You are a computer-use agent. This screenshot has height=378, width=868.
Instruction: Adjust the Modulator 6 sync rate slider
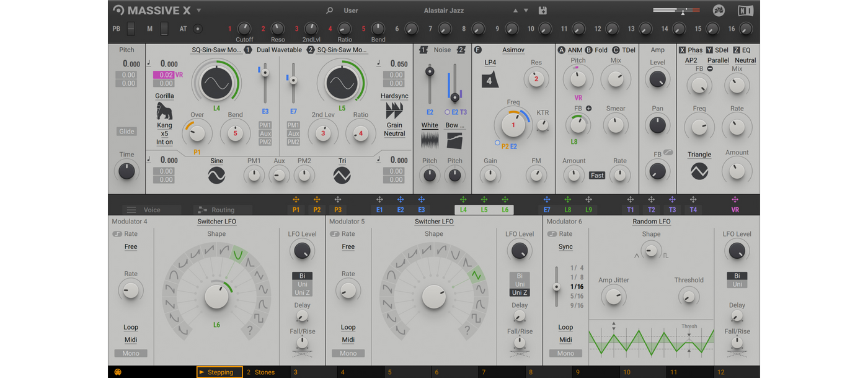click(x=557, y=287)
